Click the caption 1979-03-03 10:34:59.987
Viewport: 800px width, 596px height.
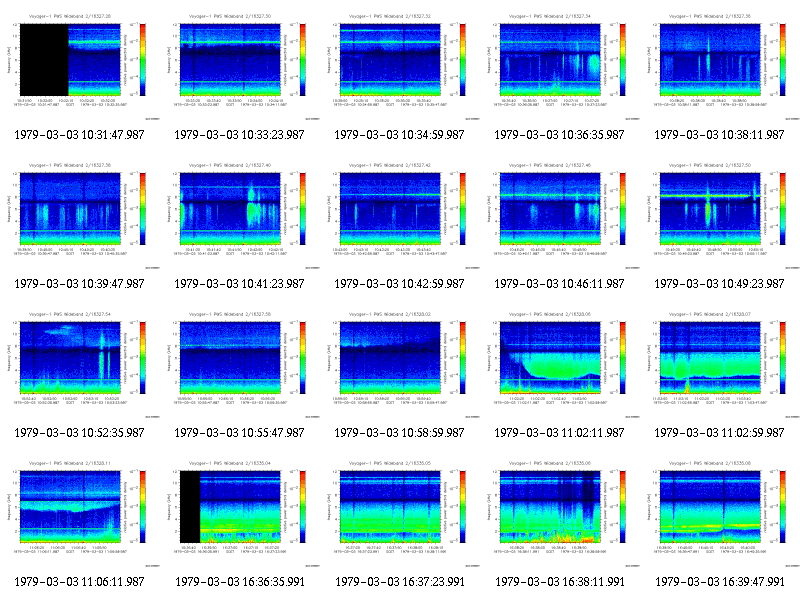click(x=399, y=135)
